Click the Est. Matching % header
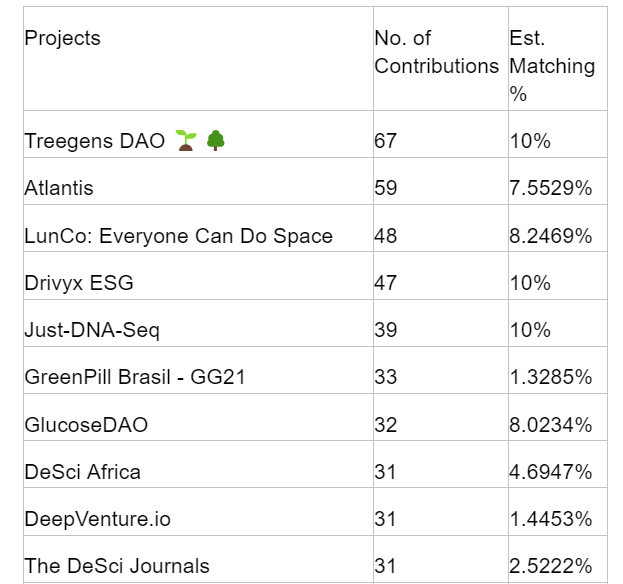623x584 pixels. click(x=552, y=65)
